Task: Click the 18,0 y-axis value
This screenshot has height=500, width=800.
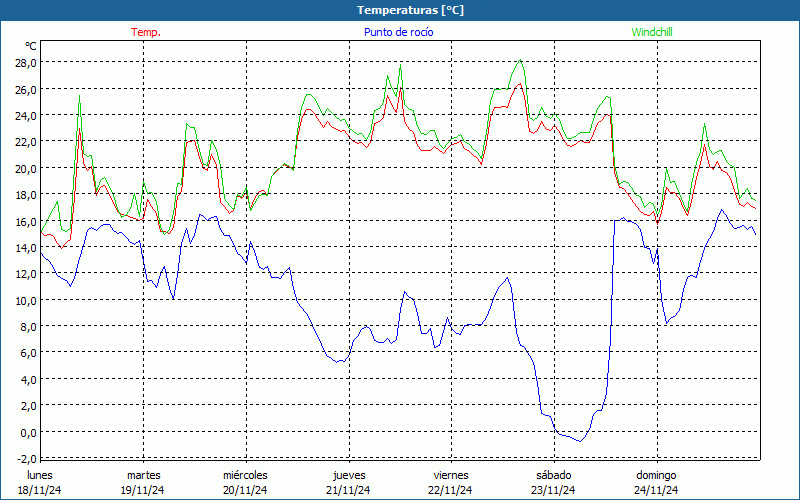Action: click(x=27, y=194)
